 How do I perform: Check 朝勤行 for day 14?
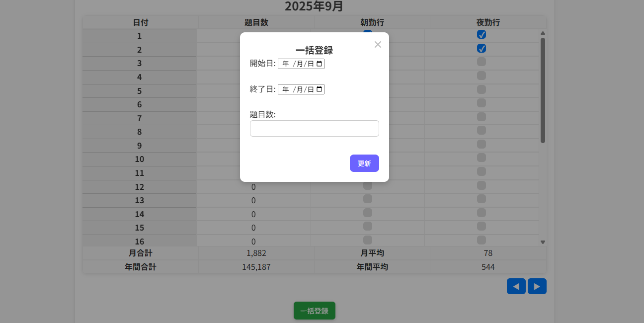click(368, 213)
